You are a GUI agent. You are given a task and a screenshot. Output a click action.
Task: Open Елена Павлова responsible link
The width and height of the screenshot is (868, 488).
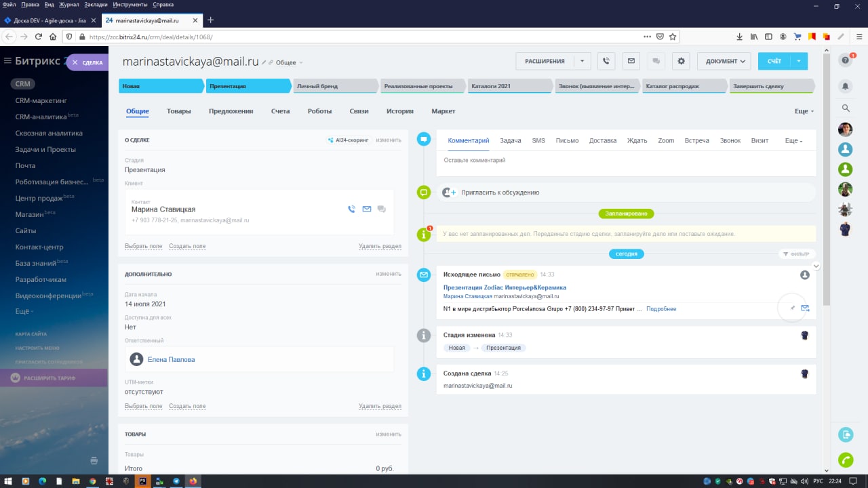[x=171, y=360]
